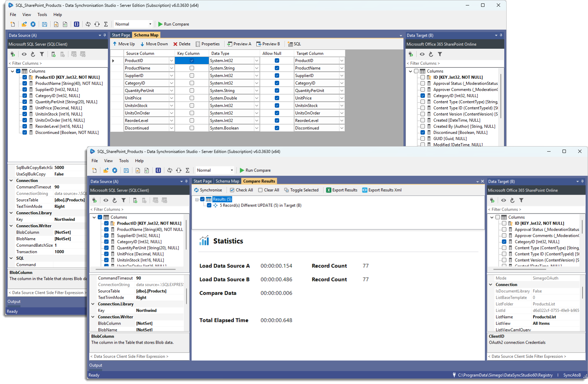The image size is (588, 384).
Task: Open the Normal mode dropdown in front window
Action: click(231, 170)
